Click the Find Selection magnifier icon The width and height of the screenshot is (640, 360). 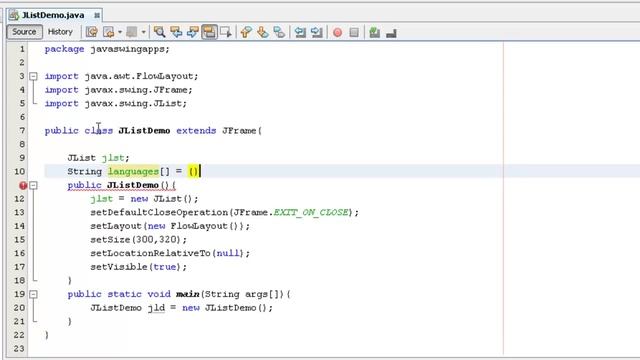159,32
